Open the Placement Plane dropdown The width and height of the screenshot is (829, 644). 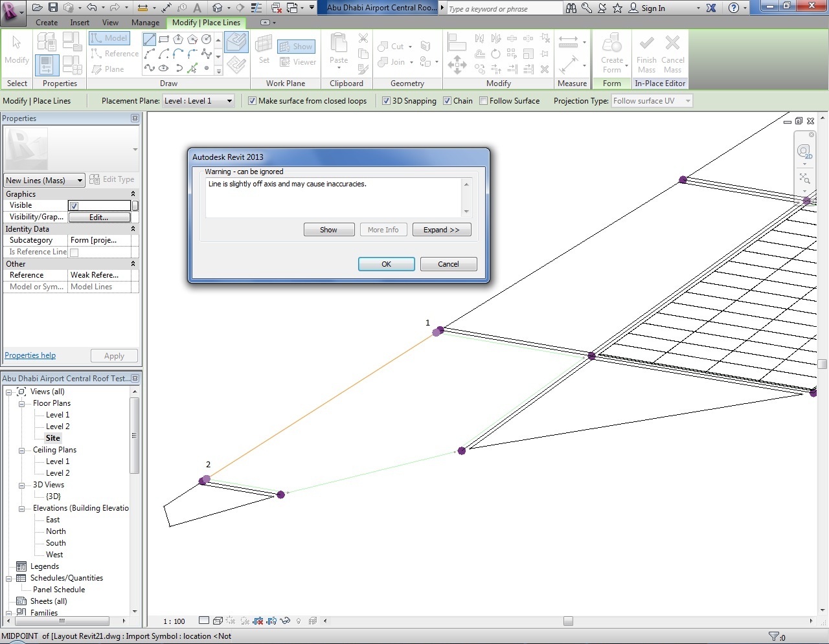pos(198,101)
